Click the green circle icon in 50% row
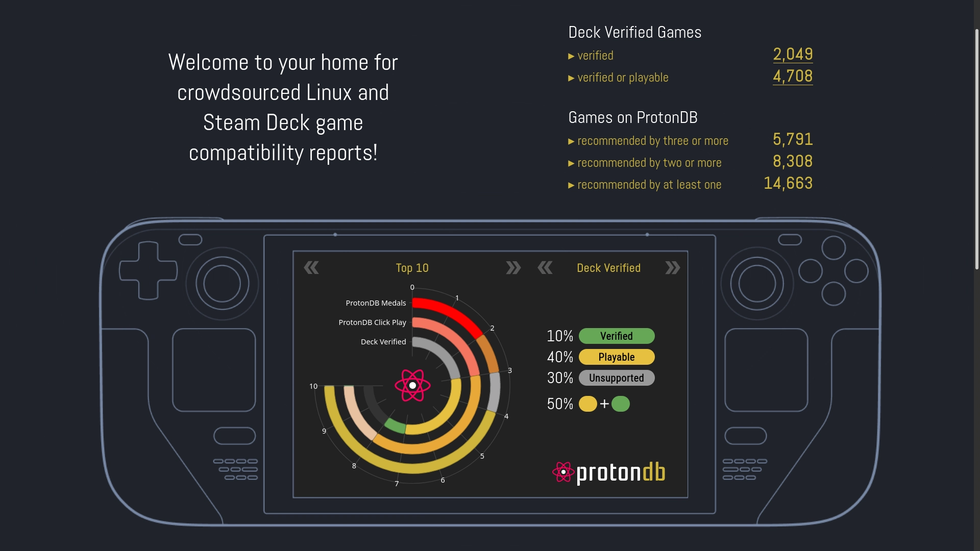The width and height of the screenshot is (980, 551). [620, 405]
